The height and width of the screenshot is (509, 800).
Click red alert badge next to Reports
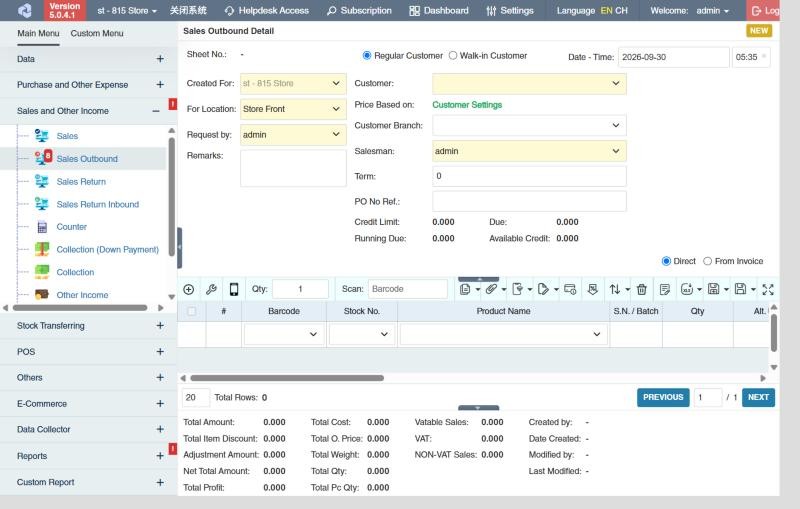pos(173,448)
